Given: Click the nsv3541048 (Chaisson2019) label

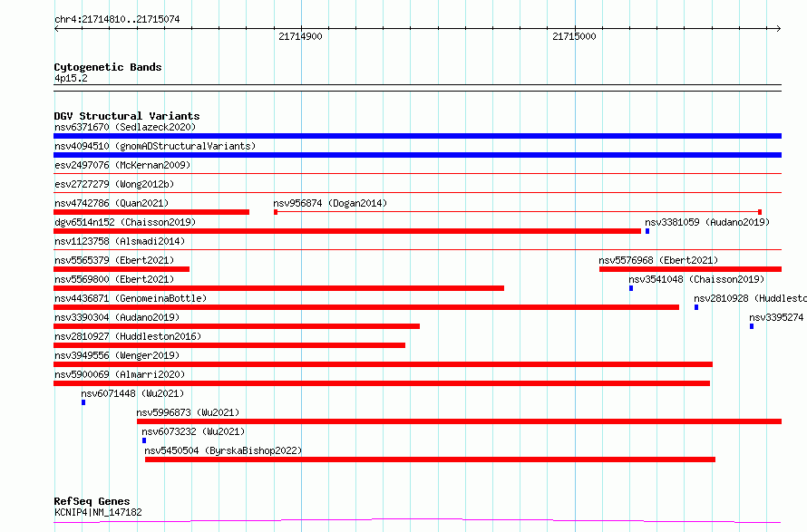Looking at the screenshot, I should pos(696,279).
